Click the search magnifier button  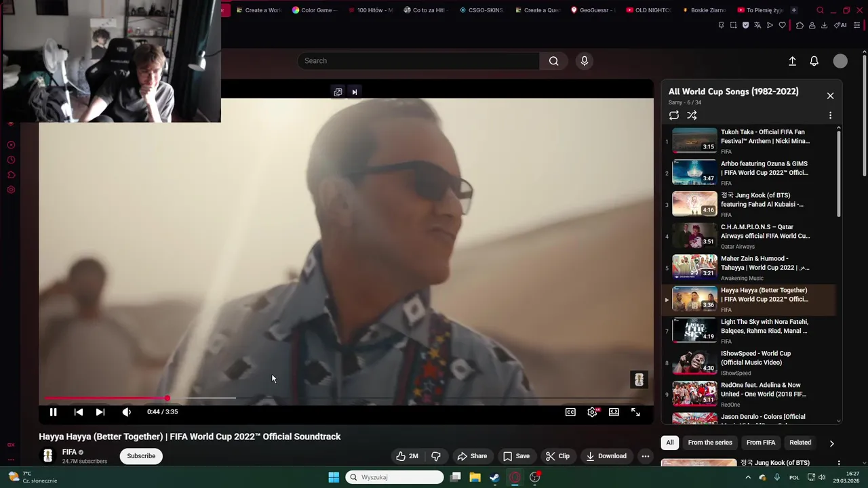(554, 61)
